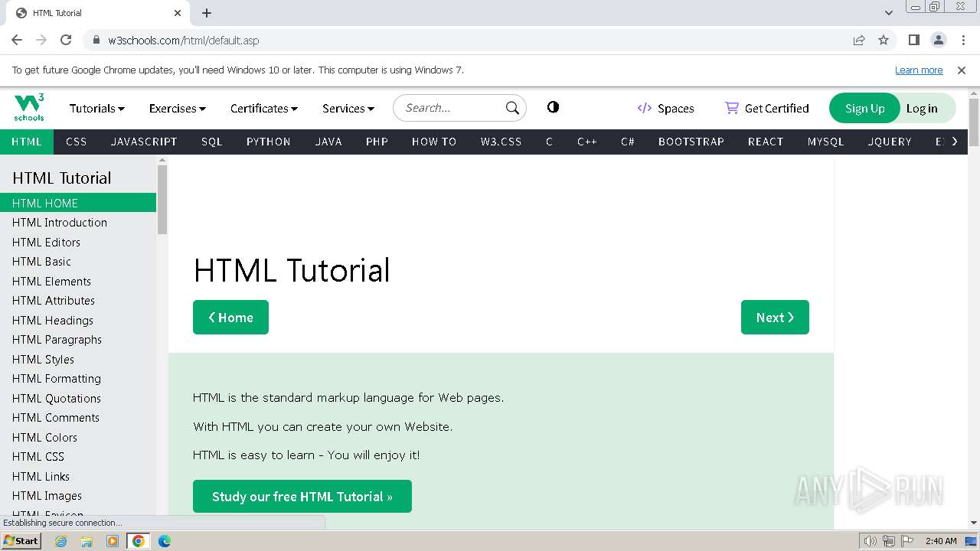The width and height of the screenshot is (980, 551).
Task: Click the sidebar scrollbar thumb
Action: coord(162,199)
